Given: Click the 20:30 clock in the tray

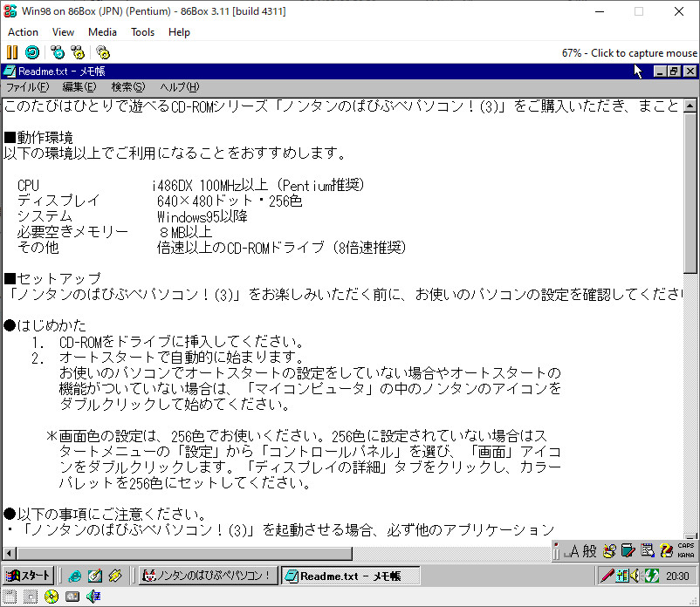Looking at the screenshot, I should (x=677, y=576).
